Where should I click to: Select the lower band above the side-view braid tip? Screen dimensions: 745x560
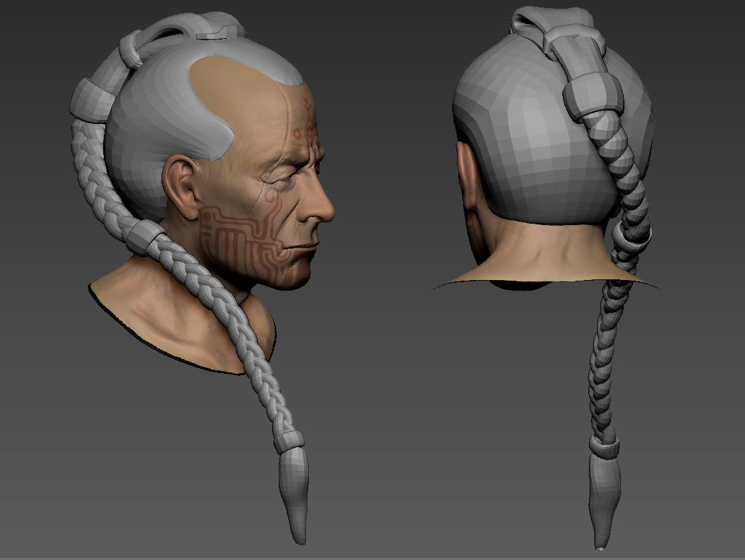click(x=288, y=441)
